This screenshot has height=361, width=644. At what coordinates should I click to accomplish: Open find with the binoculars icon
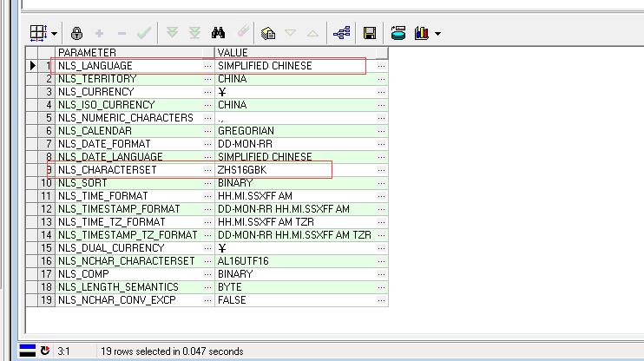pos(218,33)
